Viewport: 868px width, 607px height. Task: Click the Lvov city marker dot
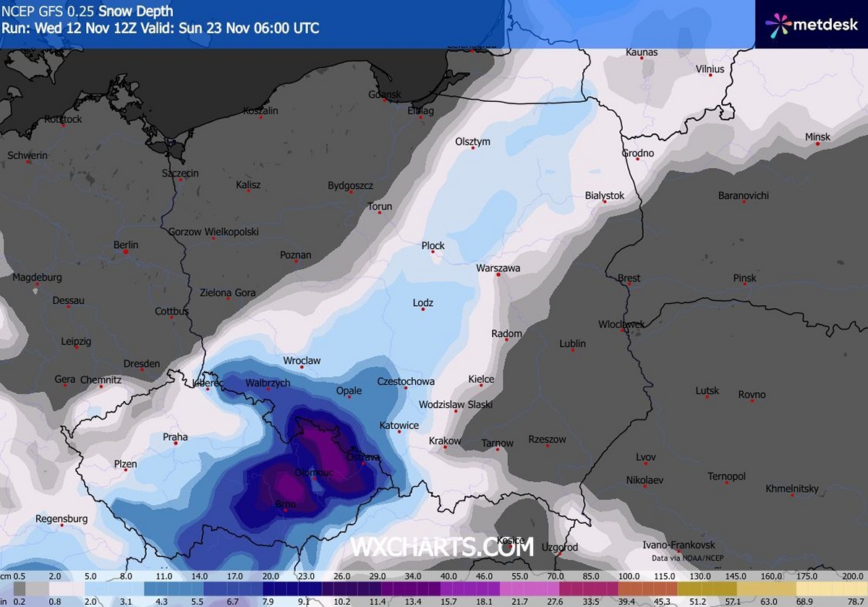point(645,464)
